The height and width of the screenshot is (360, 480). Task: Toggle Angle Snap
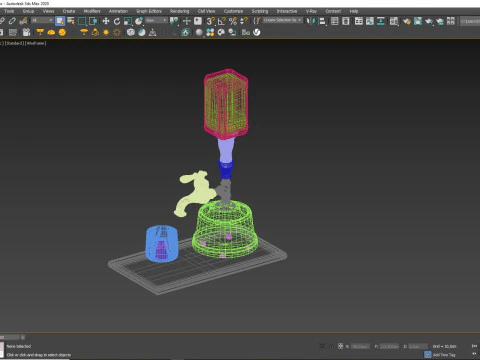[222, 21]
